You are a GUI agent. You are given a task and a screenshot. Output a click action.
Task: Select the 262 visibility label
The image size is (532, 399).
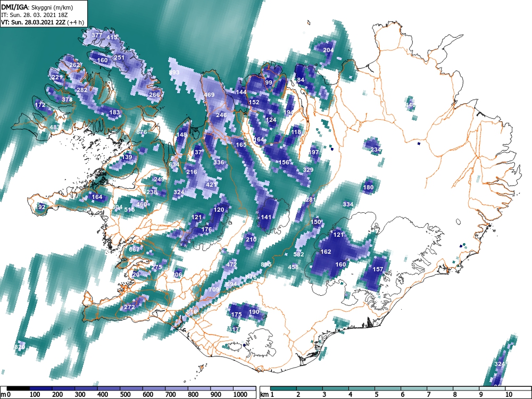[x=74, y=65]
